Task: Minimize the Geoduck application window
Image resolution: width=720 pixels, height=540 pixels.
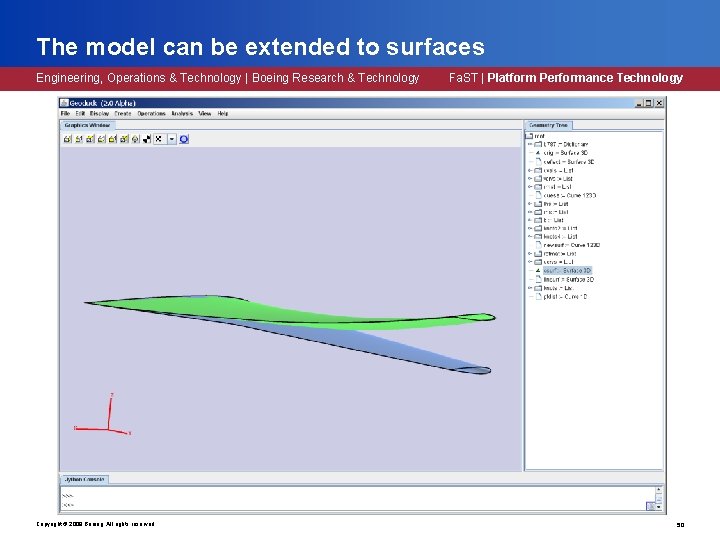Action: click(x=639, y=103)
